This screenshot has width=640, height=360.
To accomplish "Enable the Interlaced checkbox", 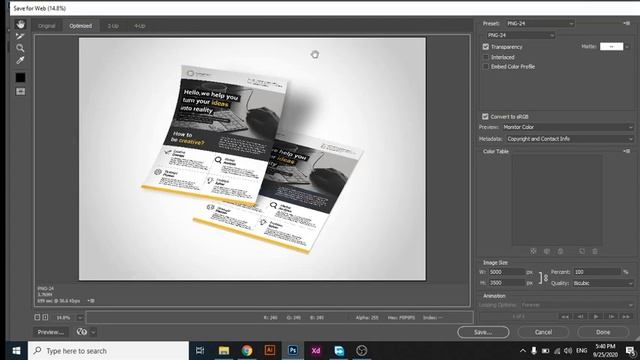I will 486,57.
